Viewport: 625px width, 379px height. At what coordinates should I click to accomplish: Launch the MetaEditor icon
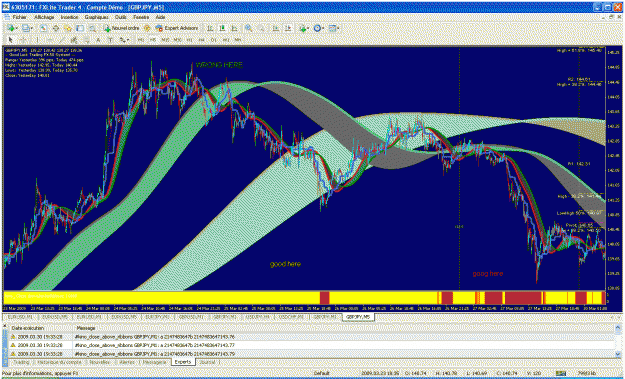coord(147,28)
